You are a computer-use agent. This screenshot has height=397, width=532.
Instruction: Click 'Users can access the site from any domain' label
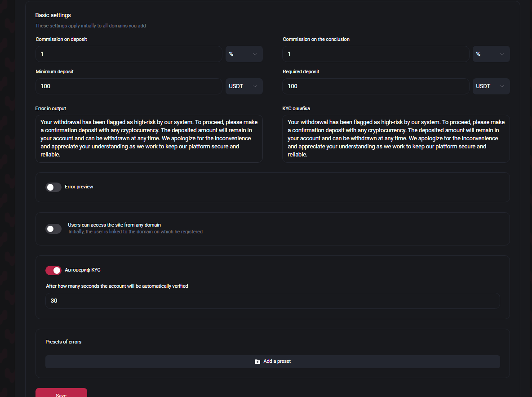tap(114, 225)
